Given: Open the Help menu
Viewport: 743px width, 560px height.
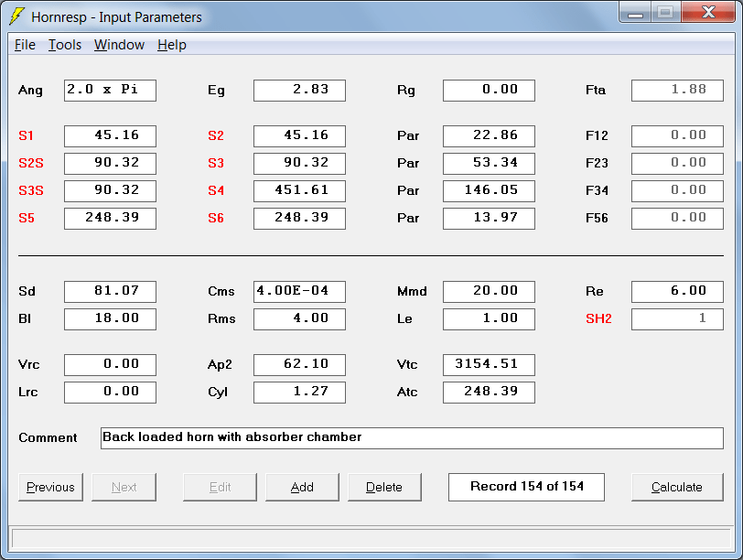Looking at the screenshot, I should point(172,45).
